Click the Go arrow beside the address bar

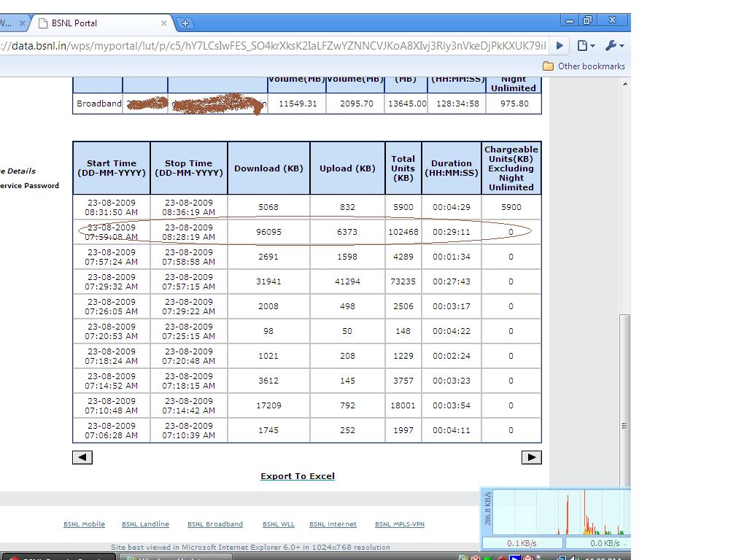point(560,46)
